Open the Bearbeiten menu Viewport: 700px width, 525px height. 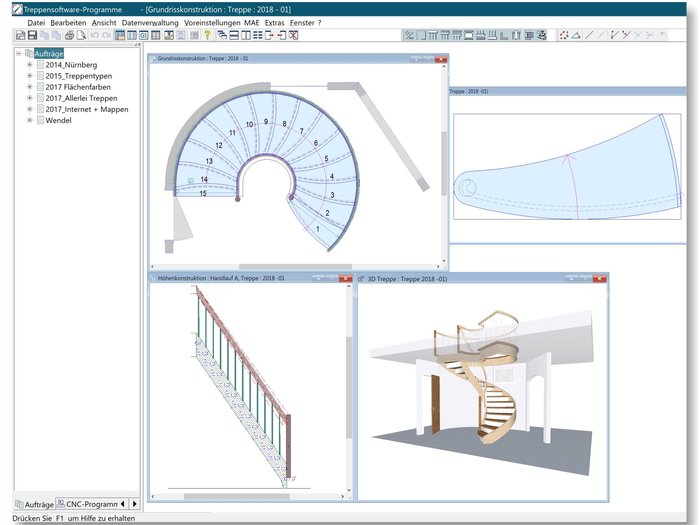point(68,23)
